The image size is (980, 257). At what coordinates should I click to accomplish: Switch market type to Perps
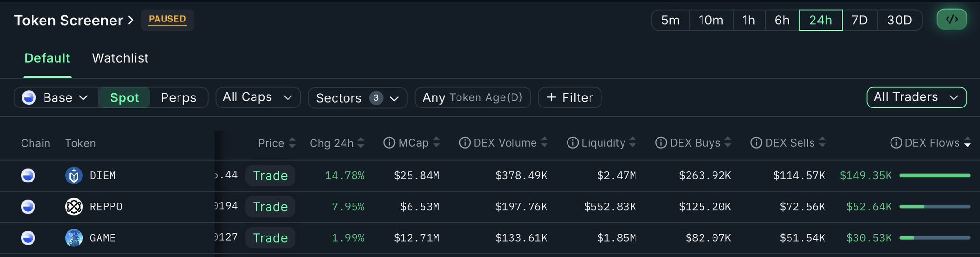coord(178,97)
